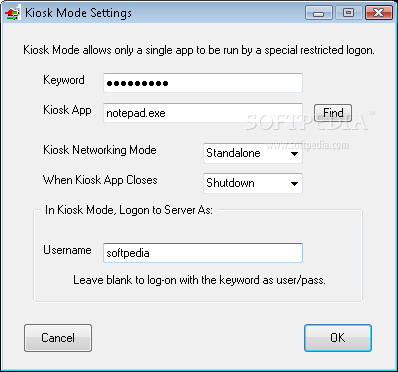The height and width of the screenshot is (372, 398).
Task: Focus the masked Keyword password field
Action: tap(203, 83)
